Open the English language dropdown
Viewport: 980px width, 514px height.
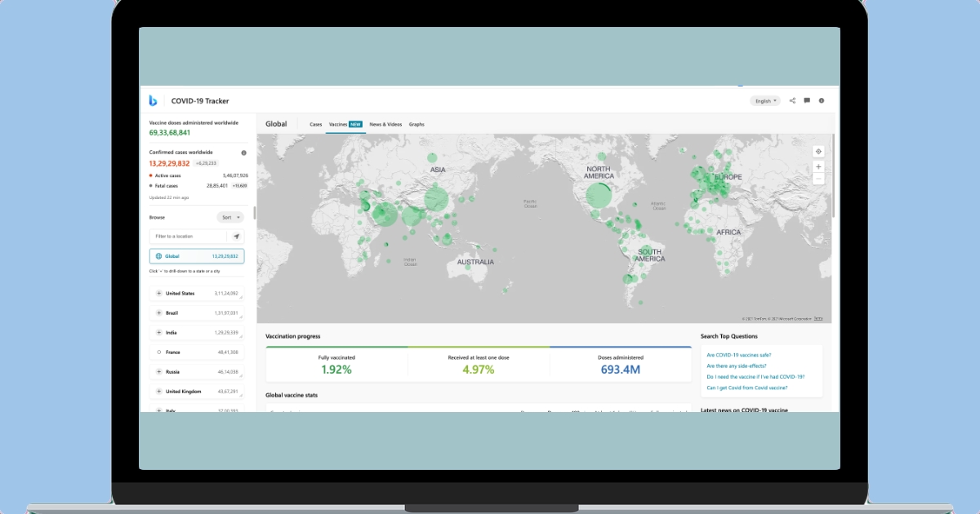coord(765,101)
